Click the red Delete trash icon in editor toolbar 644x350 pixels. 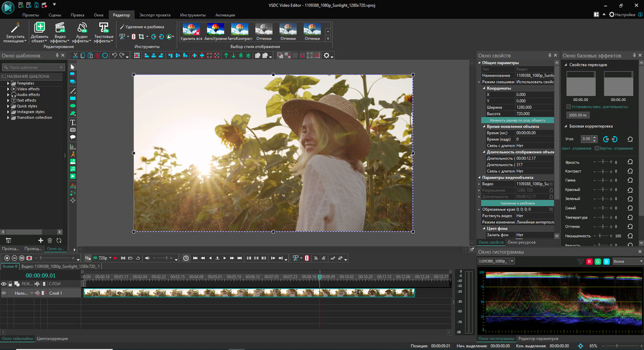click(x=98, y=55)
